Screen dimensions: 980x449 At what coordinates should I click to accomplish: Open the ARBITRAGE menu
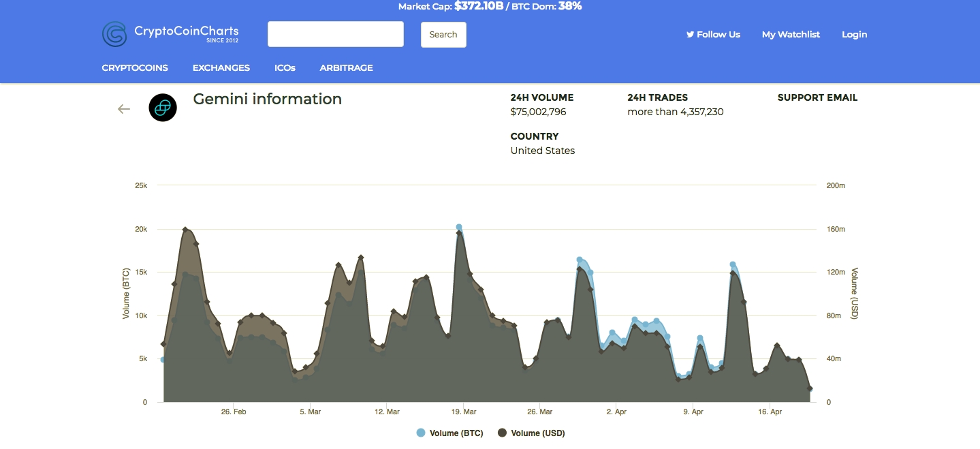pos(347,67)
